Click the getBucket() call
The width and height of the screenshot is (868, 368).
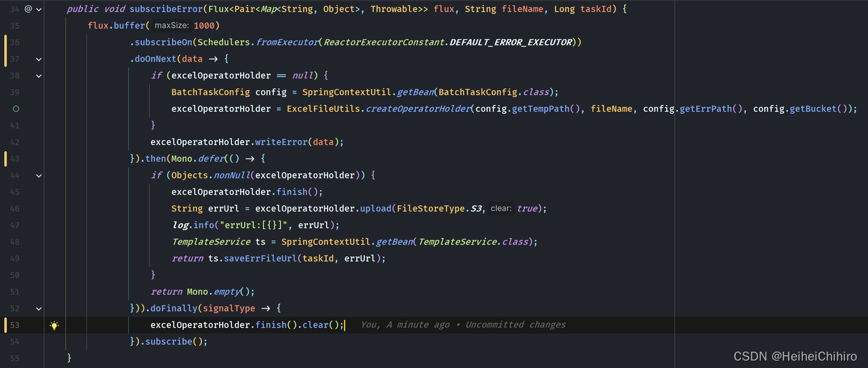pyautogui.click(x=821, y=109)
